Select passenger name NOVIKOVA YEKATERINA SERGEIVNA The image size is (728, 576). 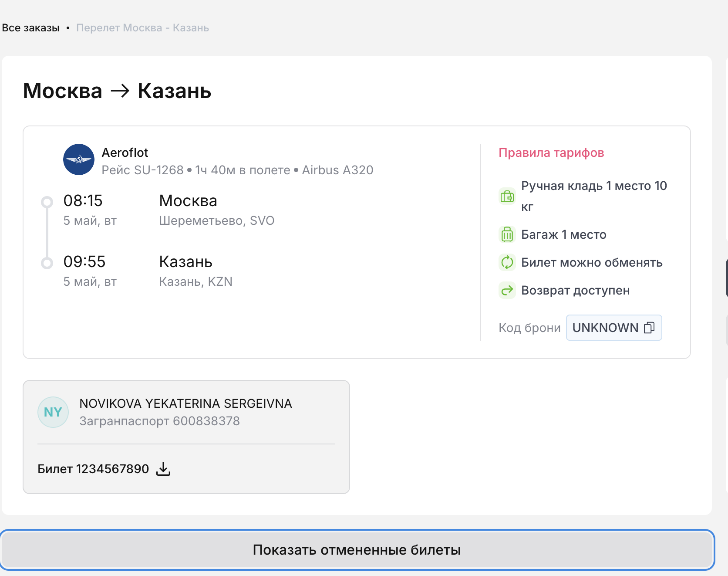[185, 403]
